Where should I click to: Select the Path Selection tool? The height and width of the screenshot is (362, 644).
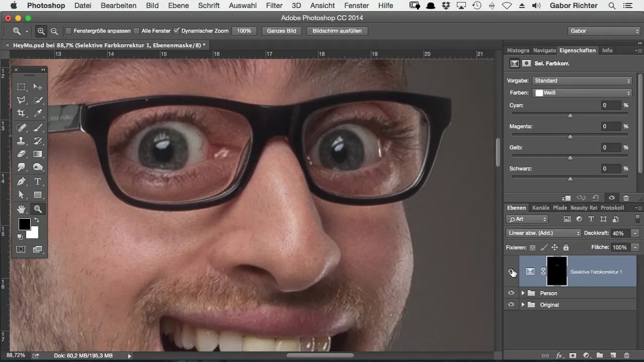[x=22, y=195]
